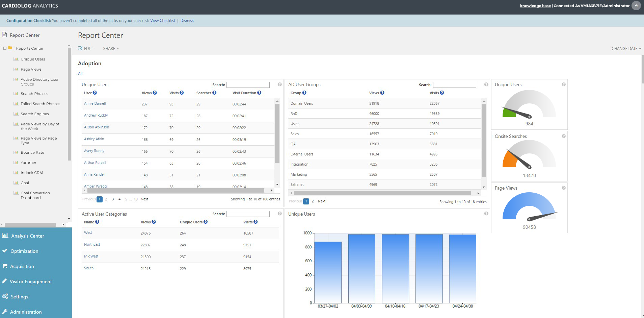644x318 pixels.
Task: Click the Settings gears icon
Action: (x=5, y=296)
